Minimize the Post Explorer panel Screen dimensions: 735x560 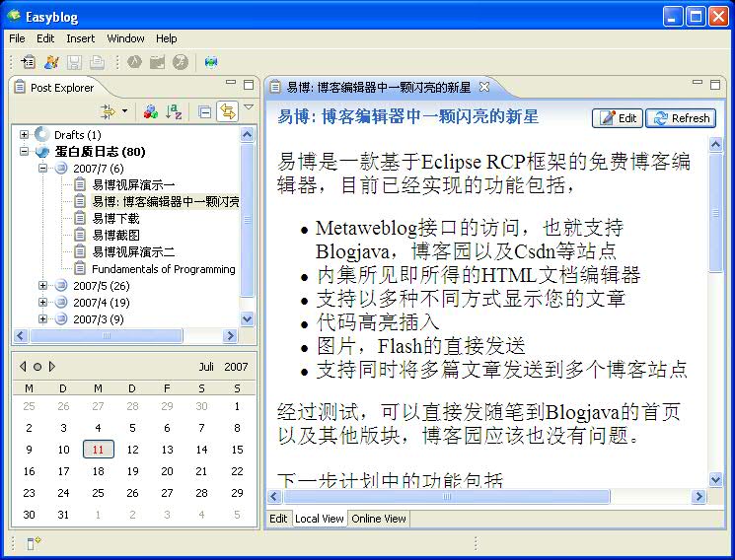tap(231, 83)
